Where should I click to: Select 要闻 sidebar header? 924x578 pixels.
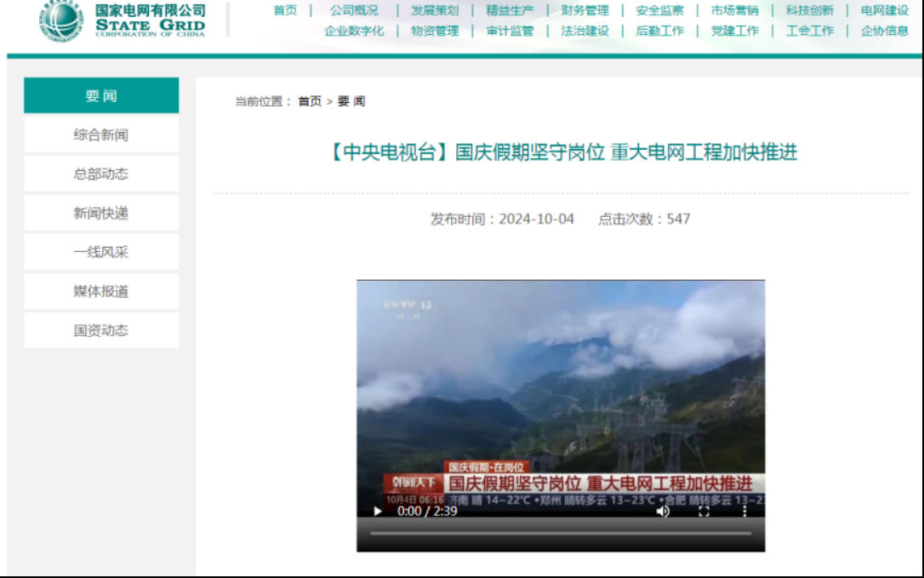pyautogui.click(x=101, y=95)
